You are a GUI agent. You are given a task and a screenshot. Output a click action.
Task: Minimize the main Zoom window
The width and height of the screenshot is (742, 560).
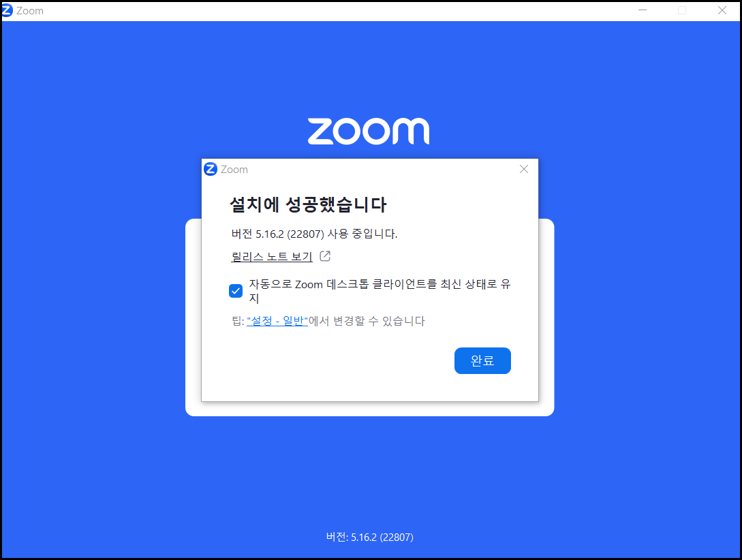[x=642, y=10]
